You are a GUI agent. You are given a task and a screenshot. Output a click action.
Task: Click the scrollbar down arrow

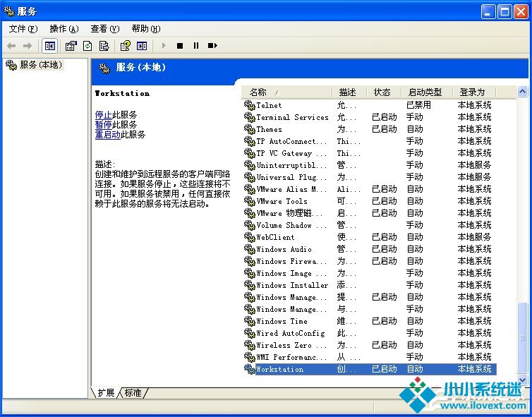tap(523, 380)
